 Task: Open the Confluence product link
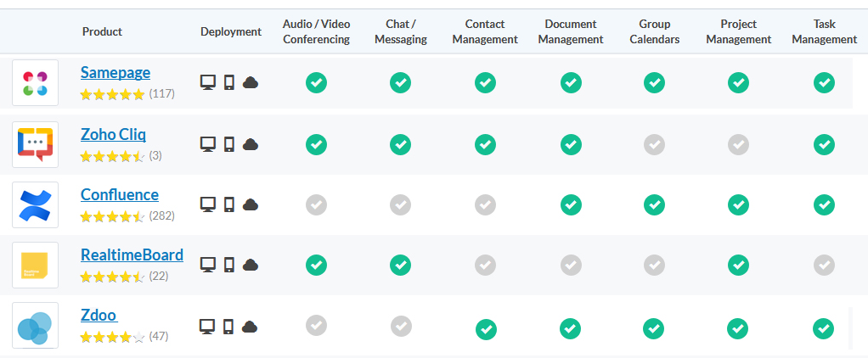click(x=120, y=195)
